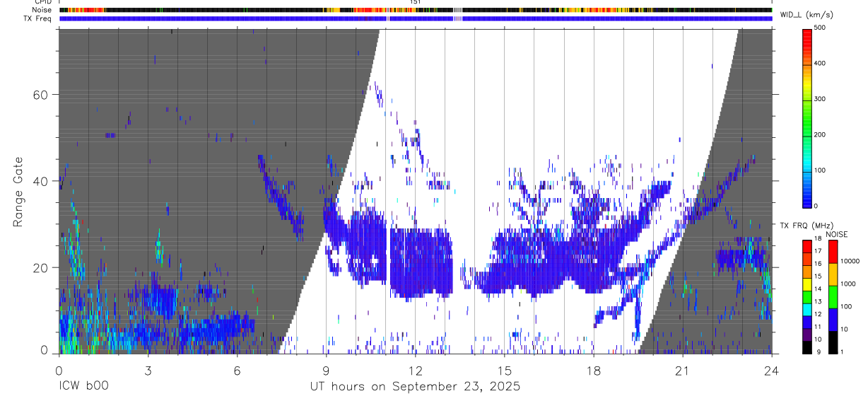Click the 60 tick on Range Gate axis
868x401 pixels.
click(x=41, y=94)
